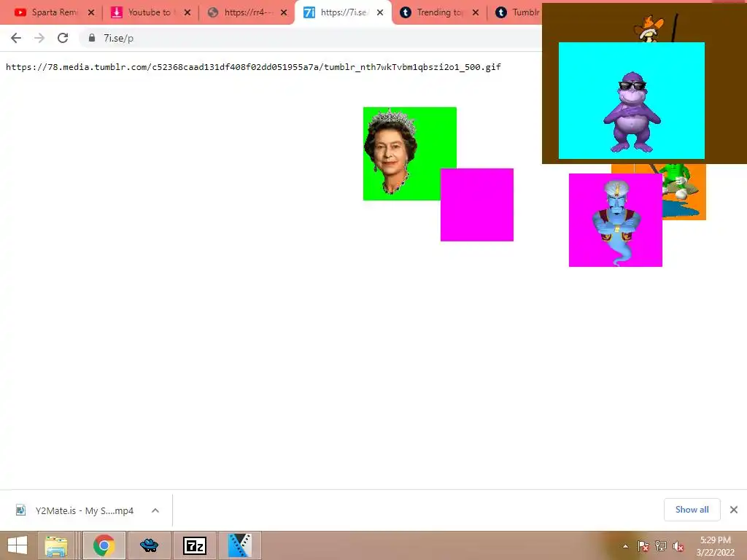747x560 pixels.
Task: Reload the 7i.se page
Action: 63,38
